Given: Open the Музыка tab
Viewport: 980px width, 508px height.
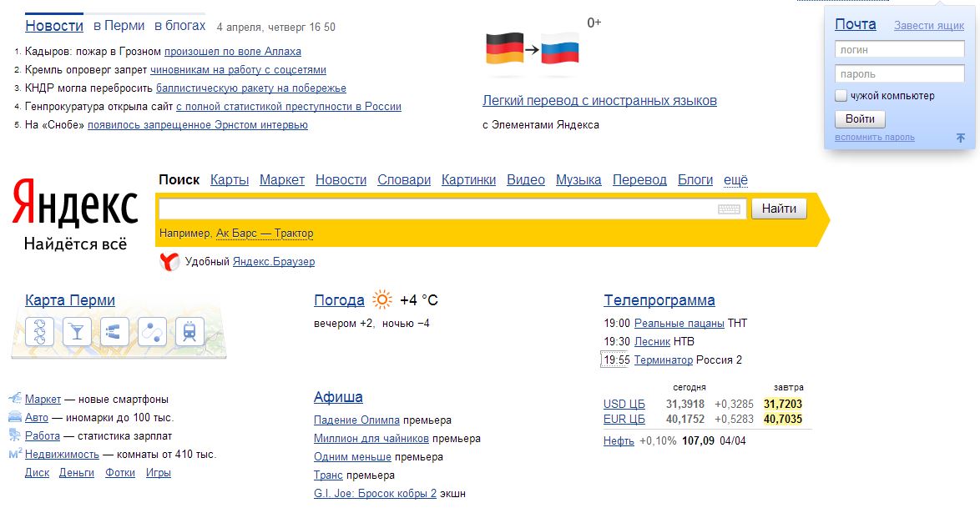Looking at the screenshot, I should pos(578,180).
